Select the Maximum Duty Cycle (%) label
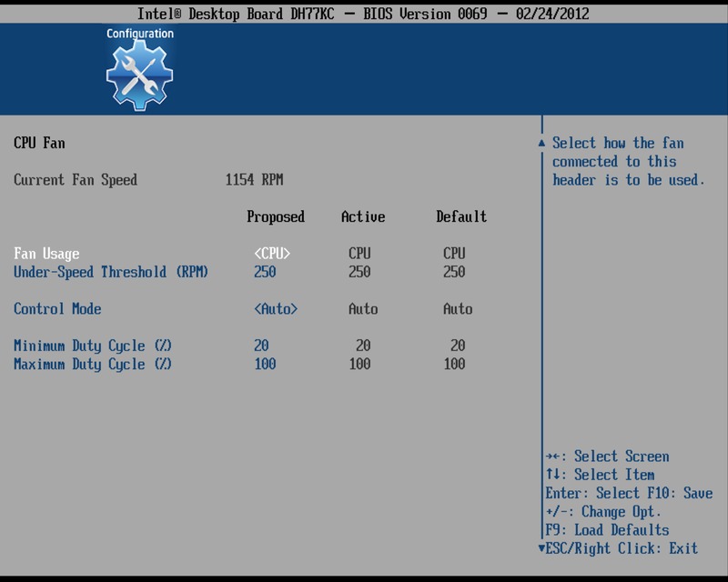 (x=93, y=364)
